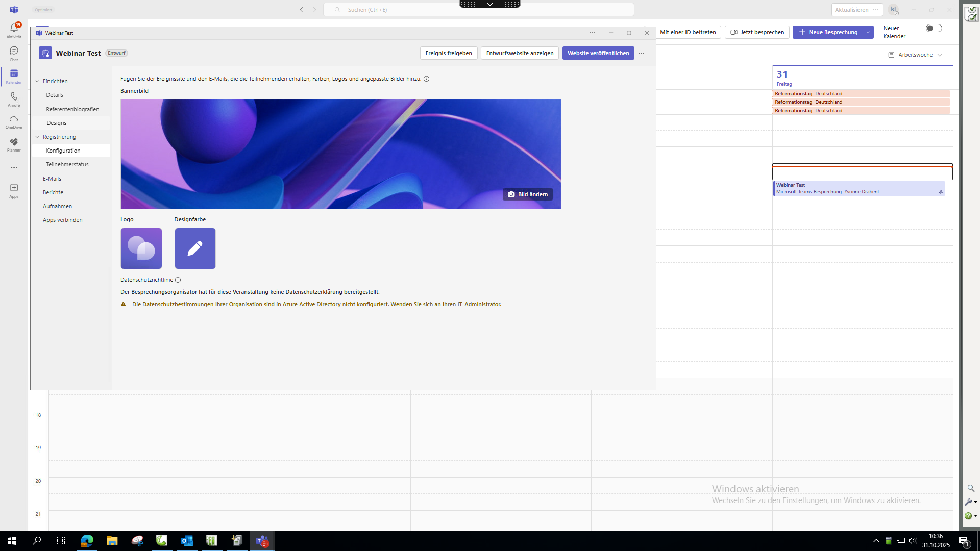Screen dimensions: 980x551
Task: Open Planner app icon
Action: 14,144
